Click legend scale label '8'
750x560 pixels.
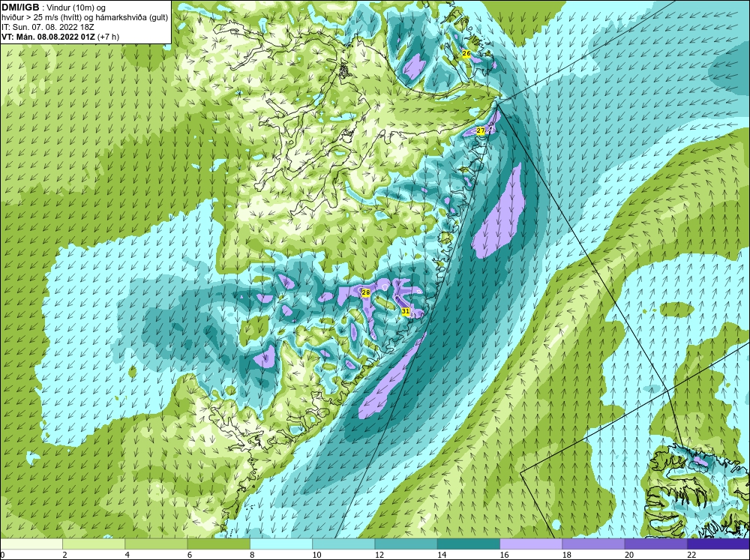click(252, 555)
